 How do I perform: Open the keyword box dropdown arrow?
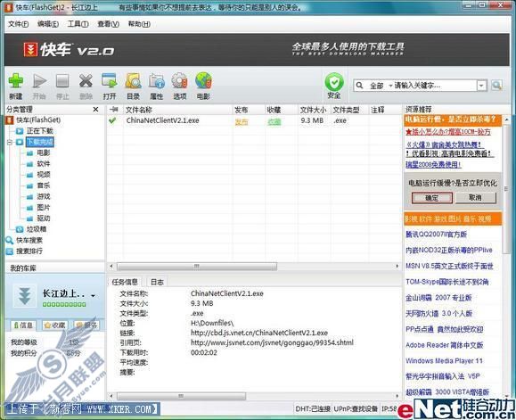point(481,86)
